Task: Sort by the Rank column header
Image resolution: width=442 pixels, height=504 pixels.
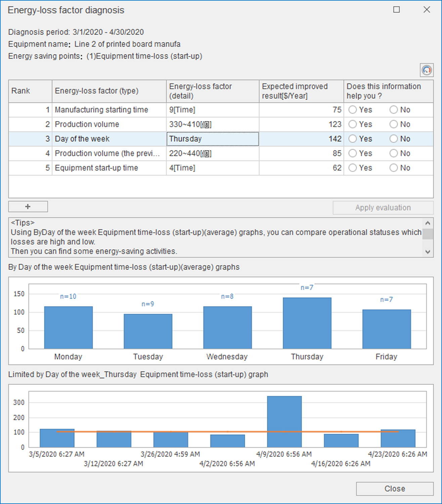Action: (x=30, y=91)
